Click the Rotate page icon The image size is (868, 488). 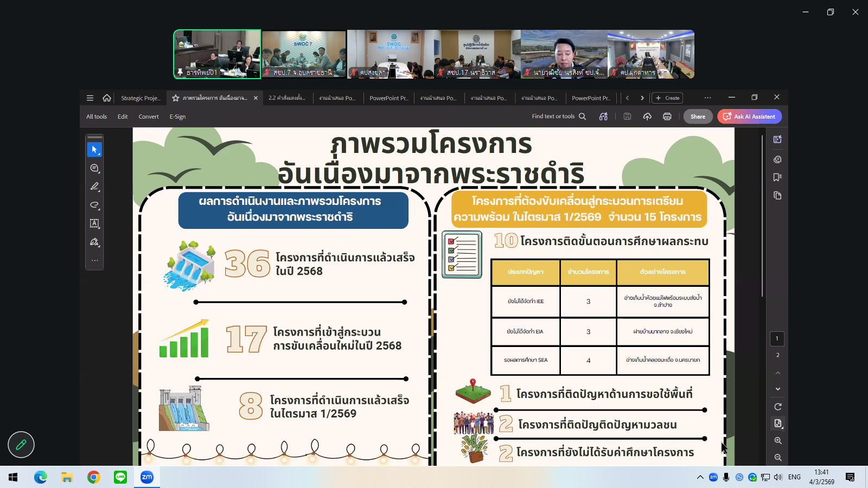(x=777, y=407)
